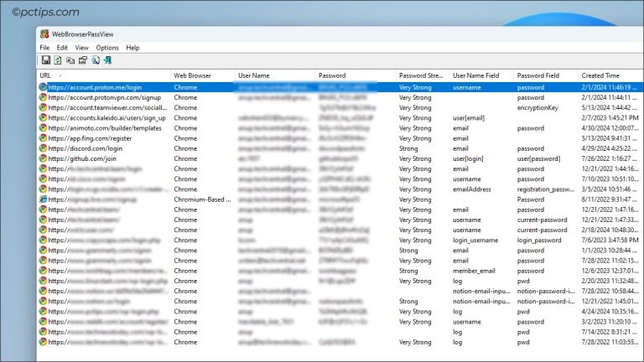The image size is (644, 362).
Task: Click the Find magnifier toolbar icon
Action: pos(95,60)
